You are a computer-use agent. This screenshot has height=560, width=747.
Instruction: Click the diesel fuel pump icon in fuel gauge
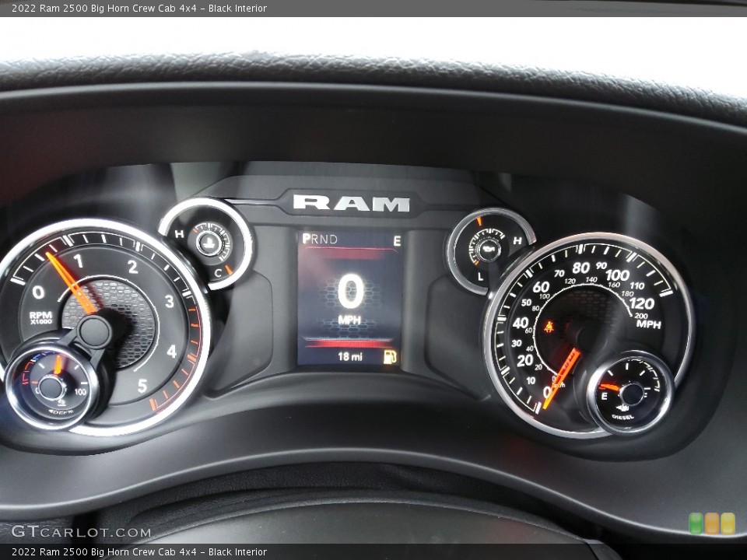pos(622,407)
